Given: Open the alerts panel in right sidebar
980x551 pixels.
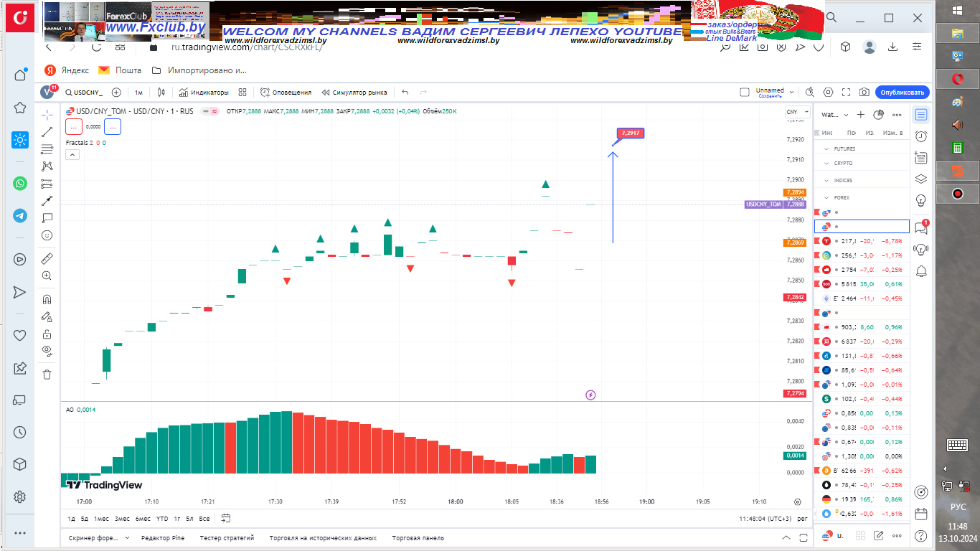Looking at the screenshot, I should (x=921, y=136).
